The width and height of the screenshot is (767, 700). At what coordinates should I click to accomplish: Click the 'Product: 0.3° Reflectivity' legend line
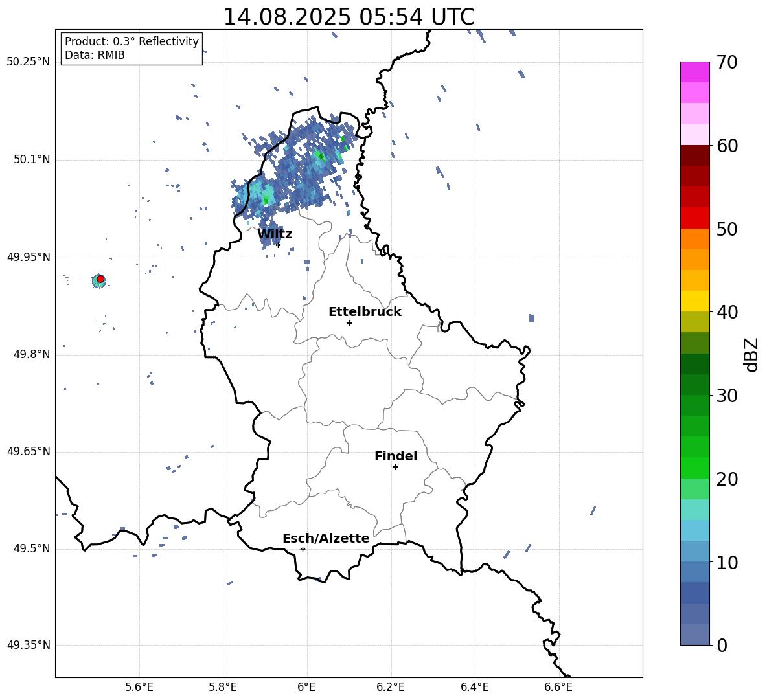coord(132,41)
